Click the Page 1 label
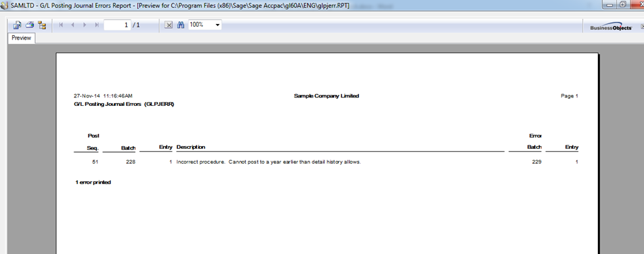 [x=570, y=96]
